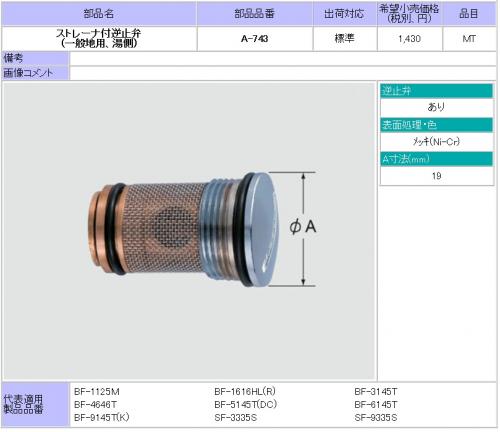The width and height of the screenshot is (500, 432).
Task: Click the メッキ(Ni-Cr) value
Action: 436,142
